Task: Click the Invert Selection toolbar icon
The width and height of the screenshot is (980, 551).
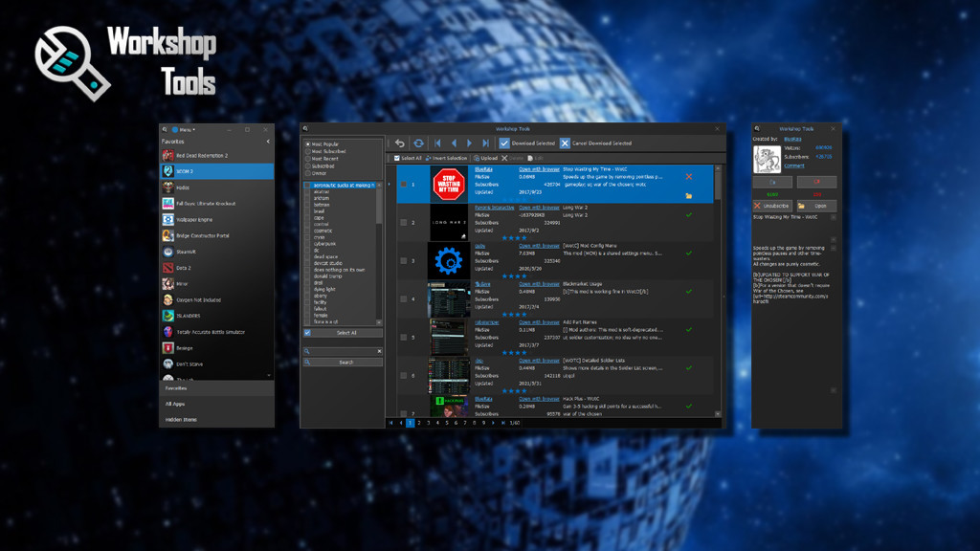Action: [x=429, y=157]
